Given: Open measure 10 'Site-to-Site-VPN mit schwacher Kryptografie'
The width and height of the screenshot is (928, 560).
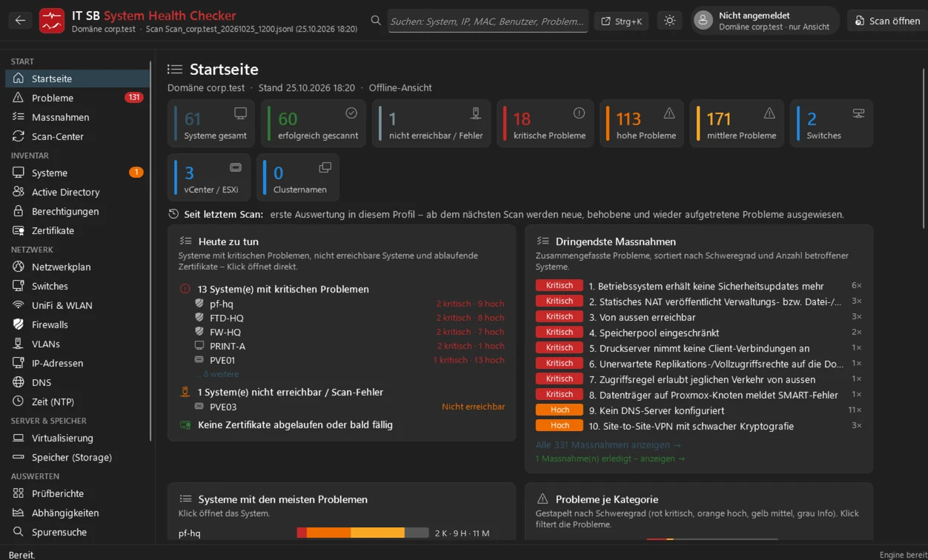Looking at the screenshot, I should click(698, 425).
